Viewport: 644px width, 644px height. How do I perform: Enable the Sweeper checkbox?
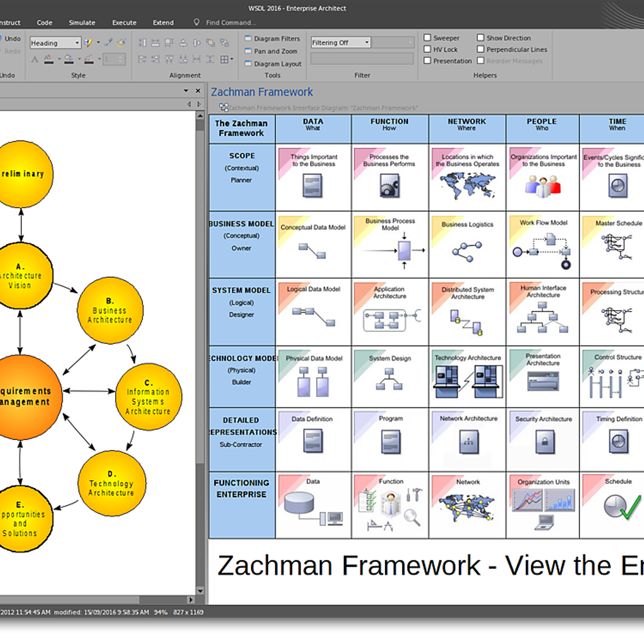pos(428,38)
